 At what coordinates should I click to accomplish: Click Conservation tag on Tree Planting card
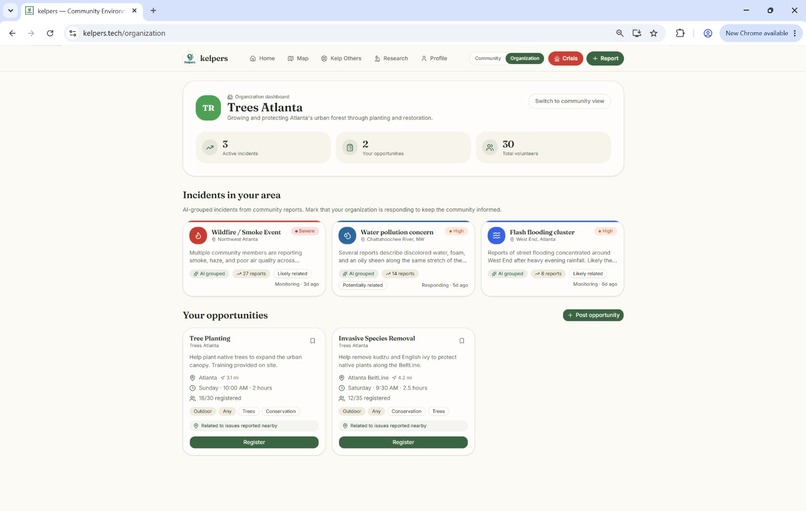(x=281, y=411)
